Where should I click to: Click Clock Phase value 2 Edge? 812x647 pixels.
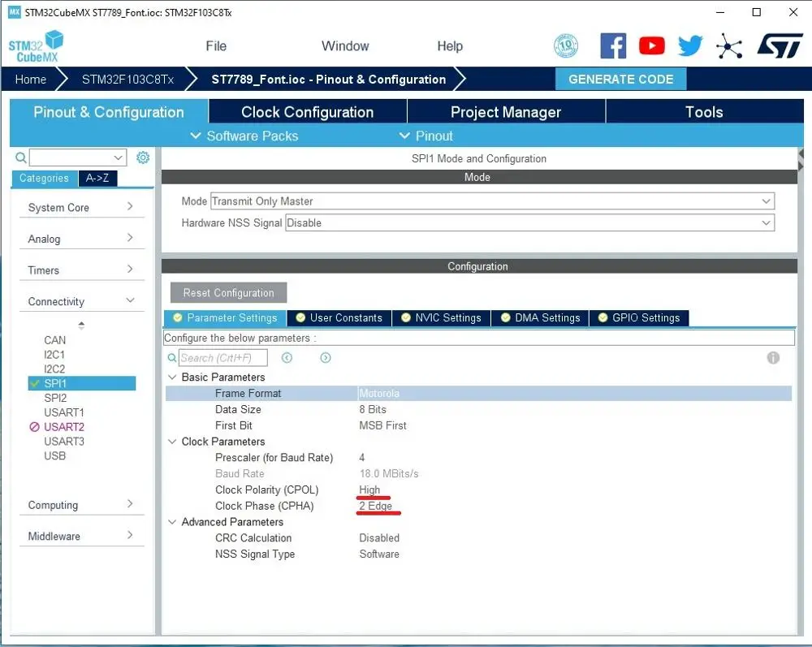click(x=375, y=506)
